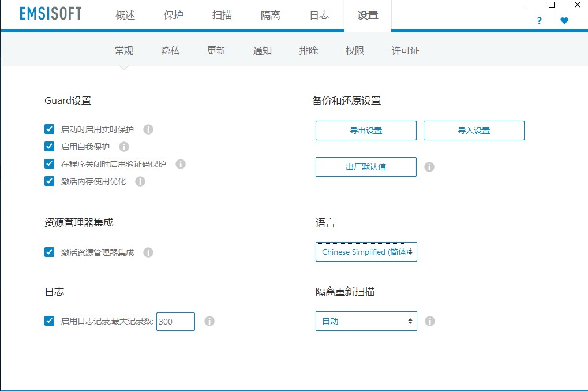588x391 pixels.
Task: Show info for 启动时启用实时保护
Action: click(x=148, y=129)
